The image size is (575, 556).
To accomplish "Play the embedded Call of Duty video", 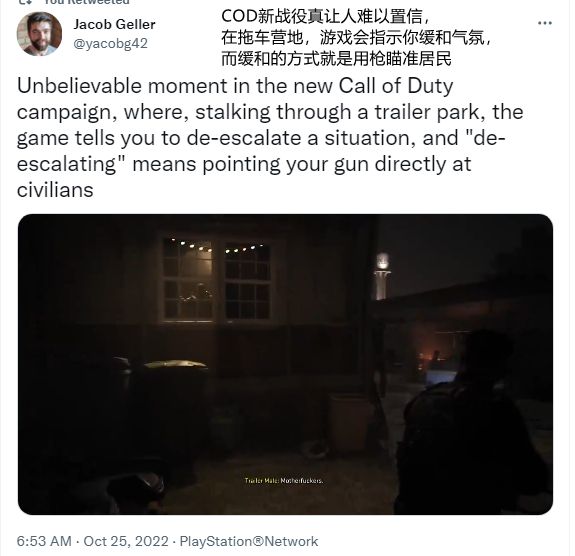I will [285, 364].
